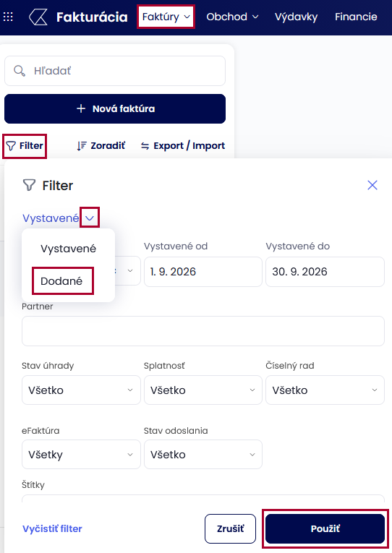
Task: Click the search magnifier icon
Action: coord(20,71)
